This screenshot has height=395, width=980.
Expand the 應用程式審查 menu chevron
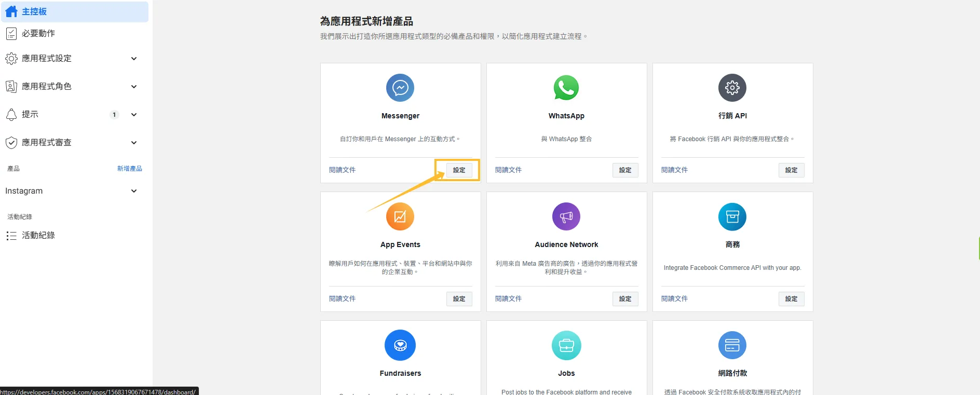134,143
